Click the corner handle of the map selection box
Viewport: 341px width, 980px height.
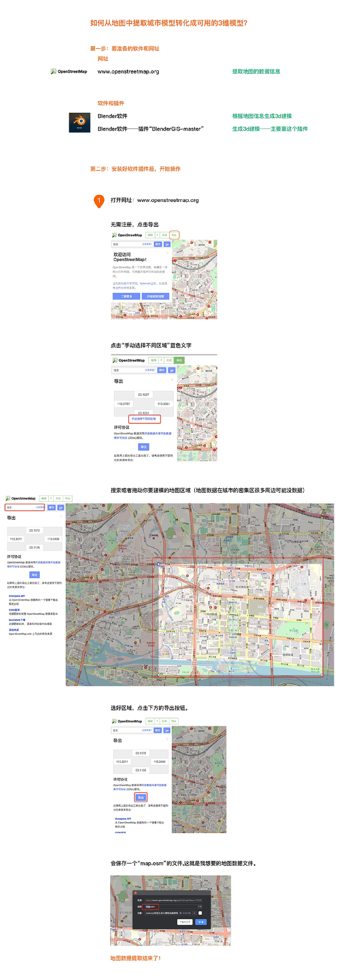click(x=159, y=564)
